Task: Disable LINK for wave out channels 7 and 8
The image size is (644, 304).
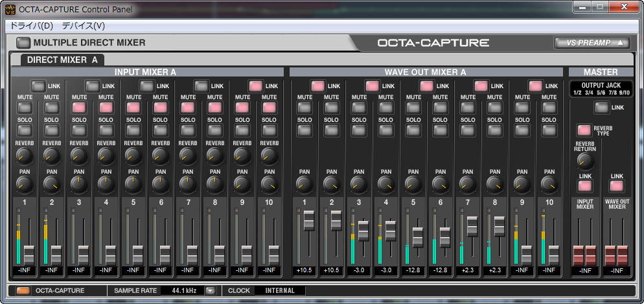Action: pyautogui.click(x=481, y=86)
